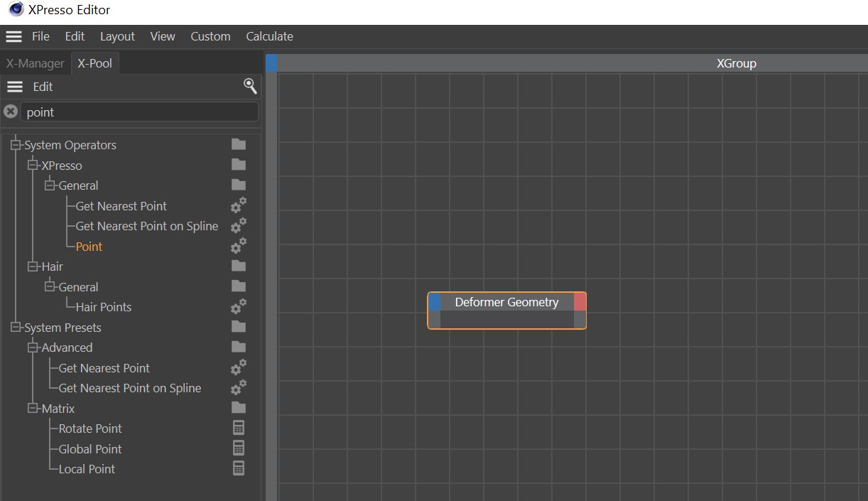
Task: Collapse the Advanced presets group
Action: coord(33,348)
